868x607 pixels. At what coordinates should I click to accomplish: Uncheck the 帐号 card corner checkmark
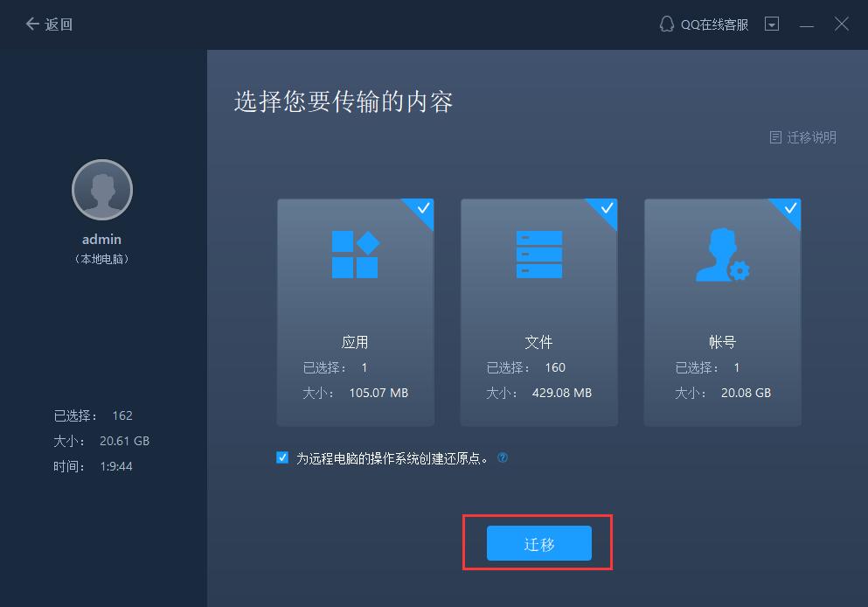tap(789, 210)
